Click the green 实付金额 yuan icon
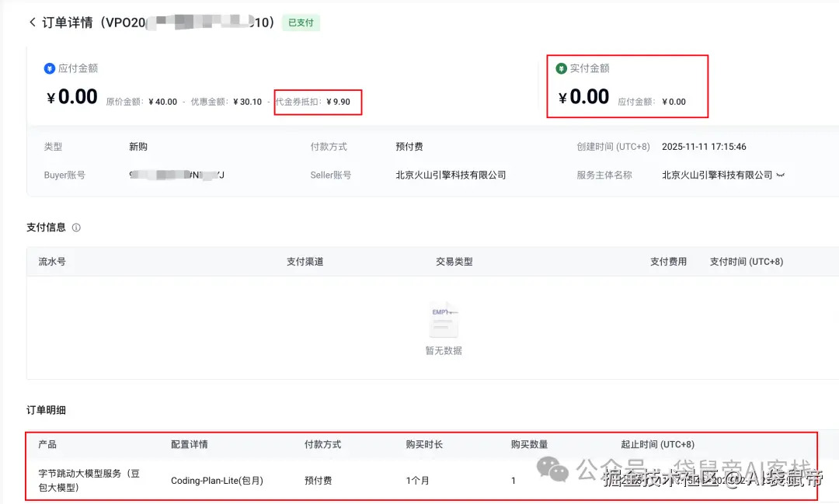839x504 pixels. 561,68
